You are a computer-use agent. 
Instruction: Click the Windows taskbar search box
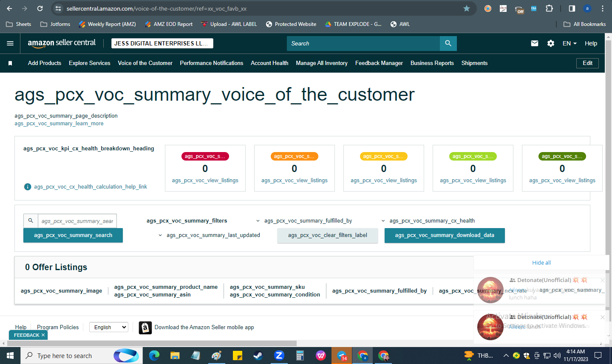[x=82, y=356]
